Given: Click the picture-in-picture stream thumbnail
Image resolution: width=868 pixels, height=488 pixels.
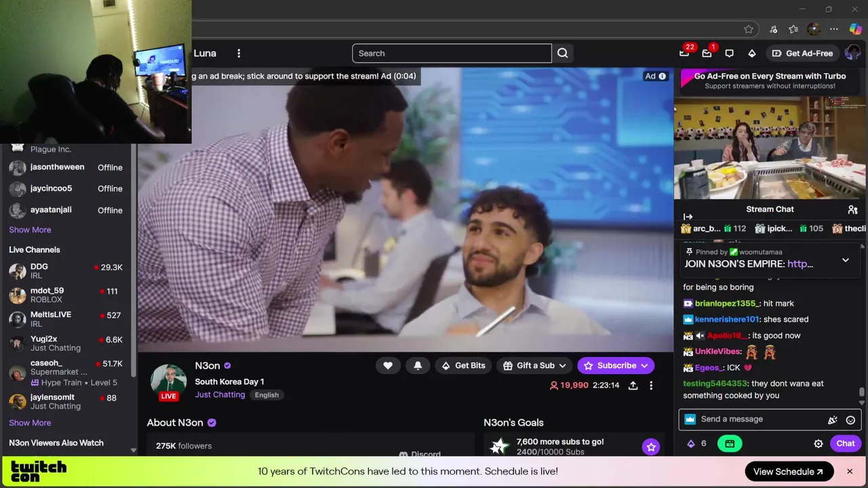Looking at the screenshot, I should point(770,148).
